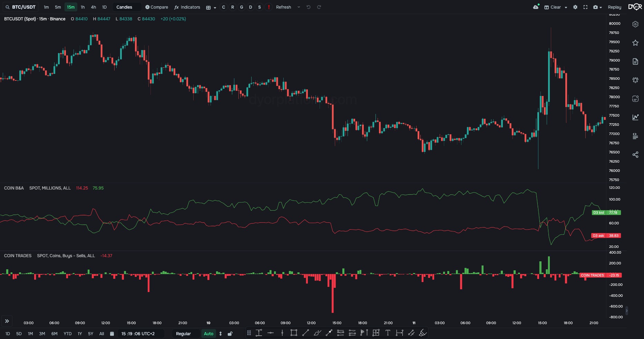This screenshot has height=339, width=644.
Task: Enter fullscreen mode
Action: coord(585,7)
